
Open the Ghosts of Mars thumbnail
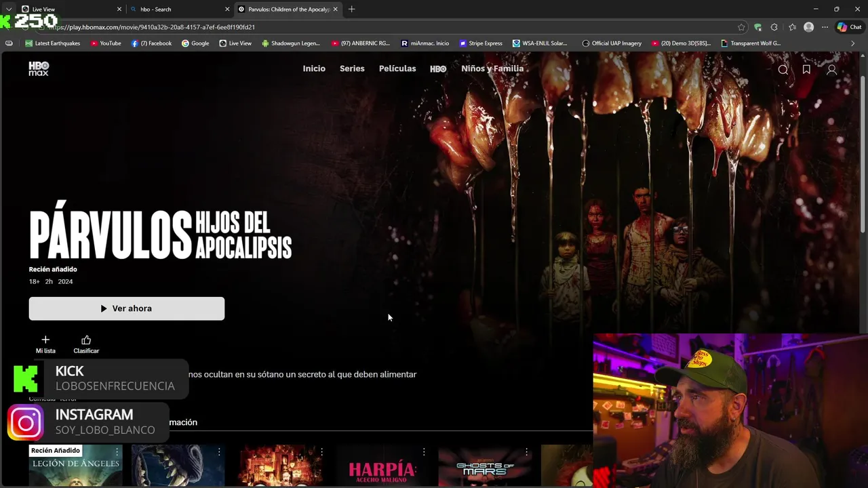click(x=485, y=466)
